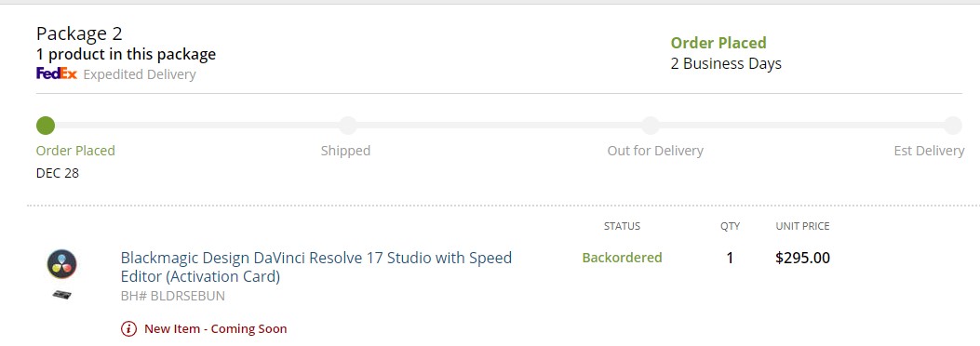This screenshot has height=346, width=980.
Task: Click the DEC 28 order date
Action: point(58,173)
